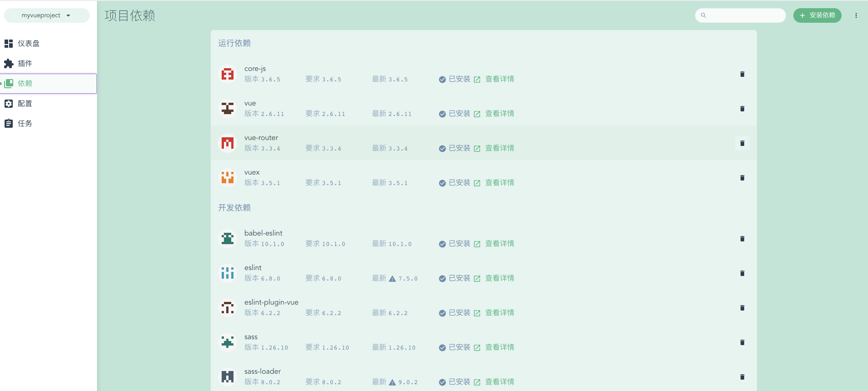Remove vuex using its trash icon

click(x=742, y=178)
